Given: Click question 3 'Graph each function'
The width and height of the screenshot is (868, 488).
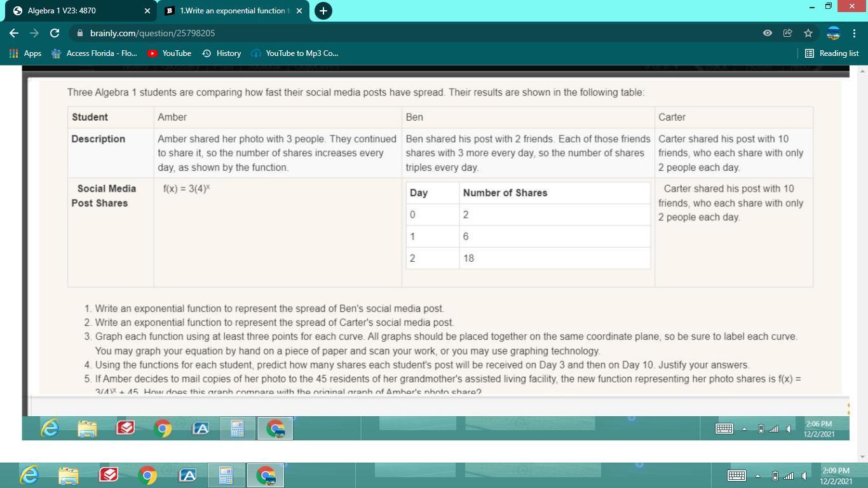Looking at the screenshot, I should 446,343.
